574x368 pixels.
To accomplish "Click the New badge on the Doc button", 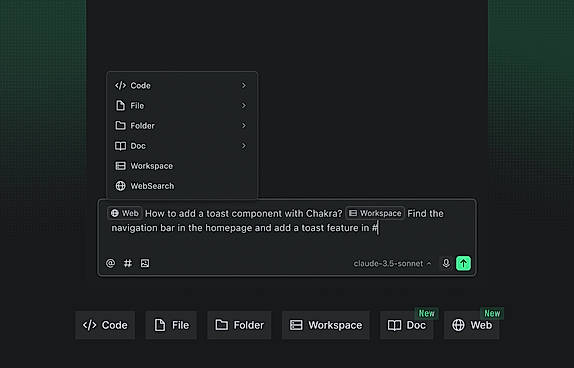I will pos(426,313).
